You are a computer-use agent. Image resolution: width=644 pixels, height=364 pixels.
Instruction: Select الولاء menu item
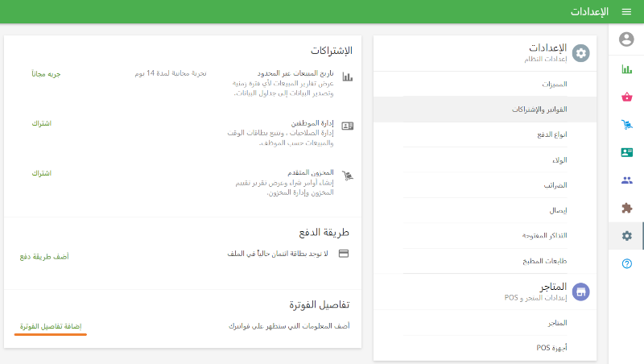(485, 159)
